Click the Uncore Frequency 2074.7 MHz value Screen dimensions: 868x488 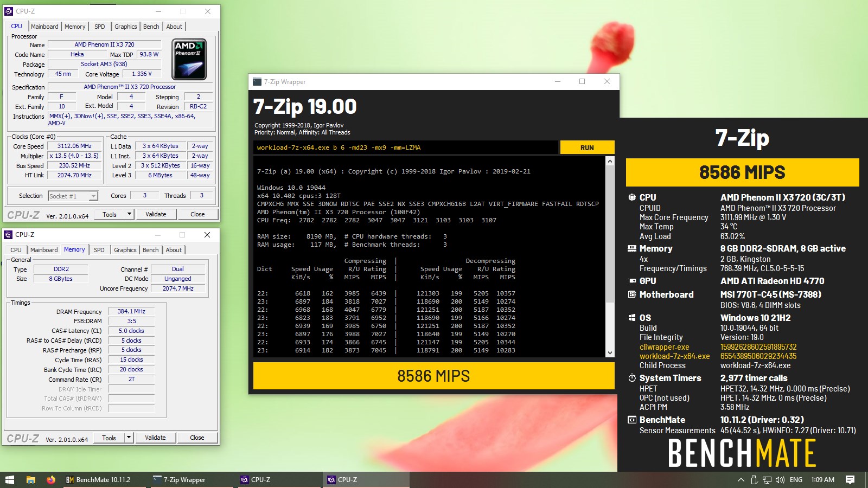(x=178, y=288)
